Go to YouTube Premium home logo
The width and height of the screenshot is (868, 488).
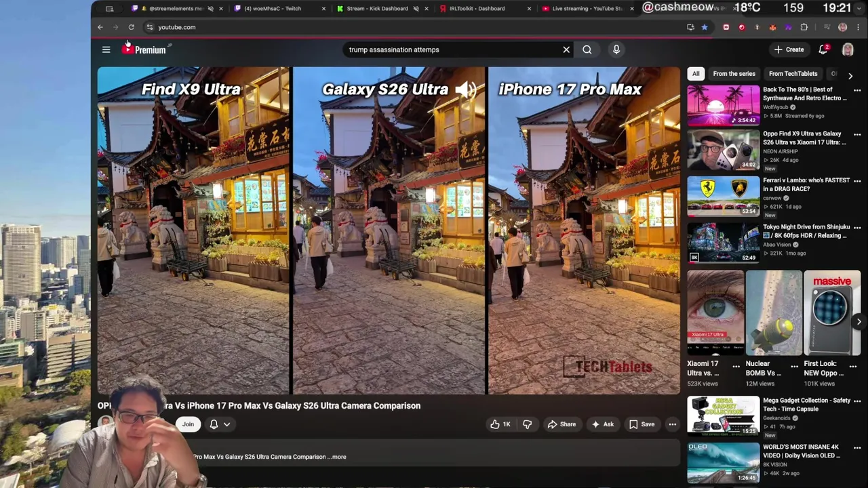click(x=144, y=49)
